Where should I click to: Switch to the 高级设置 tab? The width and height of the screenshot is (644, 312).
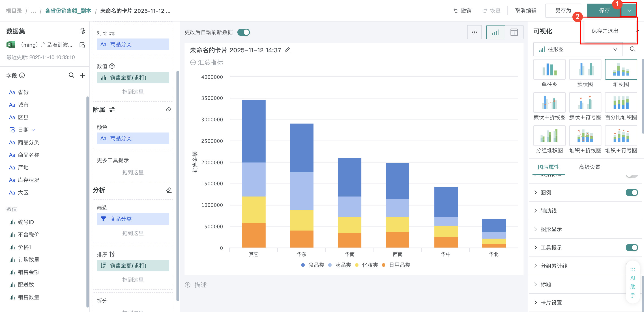(x=590, y=167)
